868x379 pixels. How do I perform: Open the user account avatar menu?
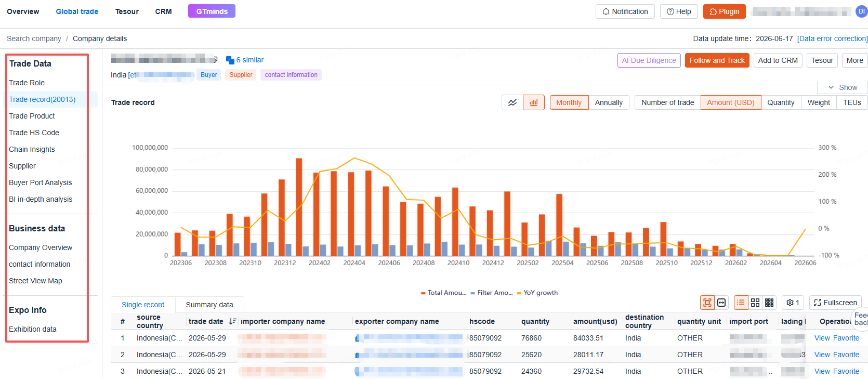861,11
